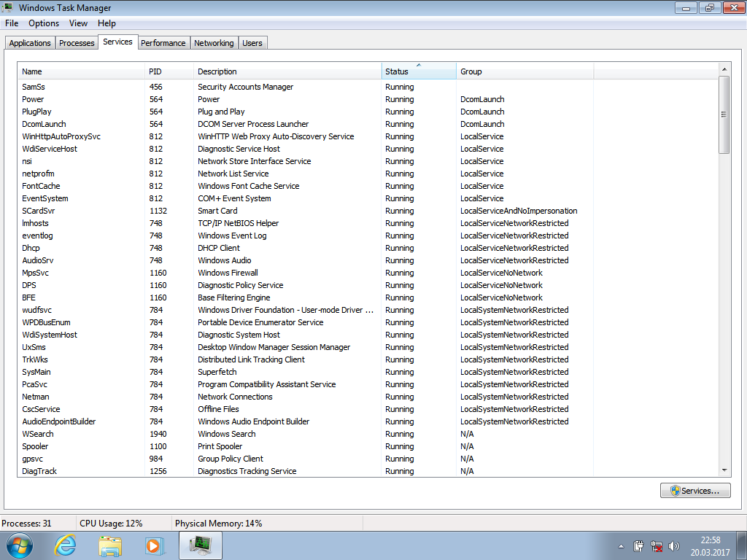
Task: Click the Task Manager title bar icon
Action: pyautogui.click(x=7, y=7)
